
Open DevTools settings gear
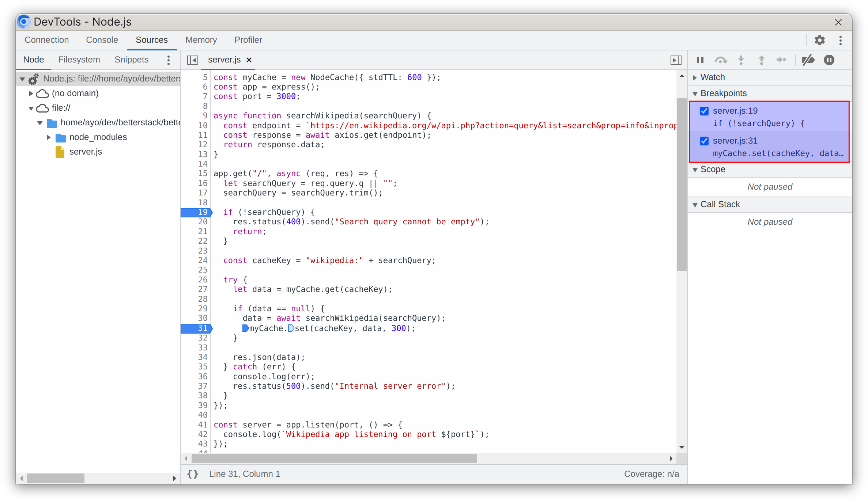pyautogui.click(x=819, y=40)
